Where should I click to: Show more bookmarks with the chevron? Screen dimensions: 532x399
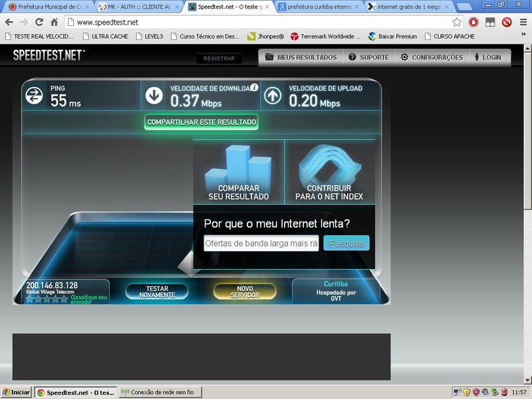523,35
